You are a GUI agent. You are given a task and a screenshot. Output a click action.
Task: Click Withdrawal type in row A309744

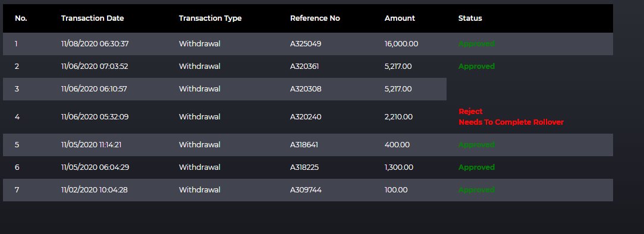pos(200,190)
